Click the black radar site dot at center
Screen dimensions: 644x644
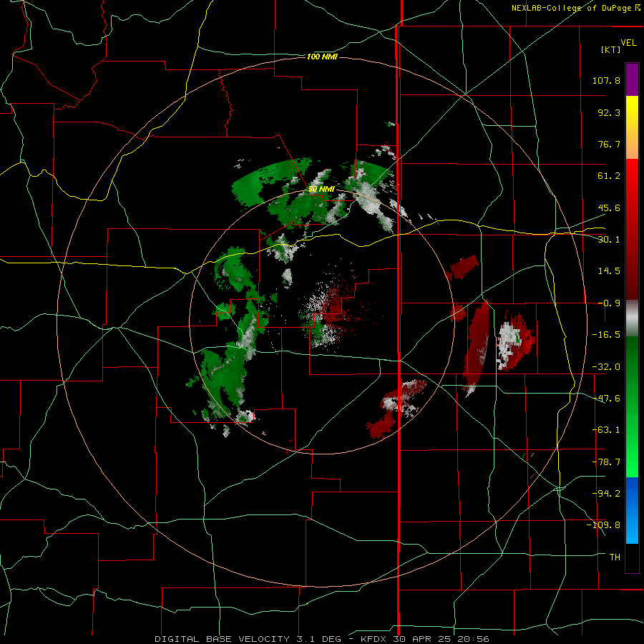[x=323, y=322]
